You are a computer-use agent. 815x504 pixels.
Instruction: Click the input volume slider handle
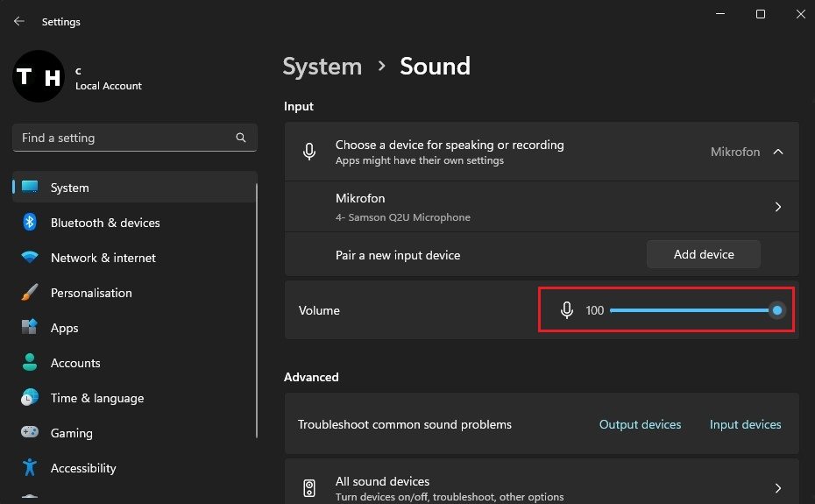tap(776, 310)
